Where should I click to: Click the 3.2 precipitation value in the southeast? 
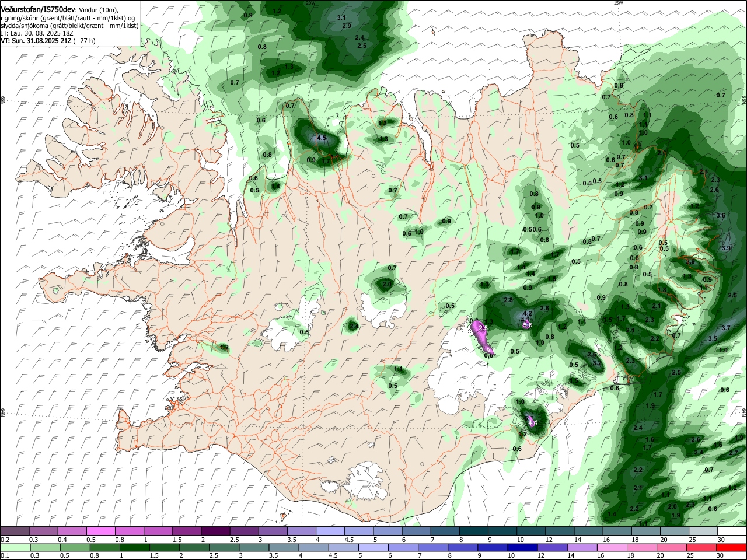coord(597,363)
